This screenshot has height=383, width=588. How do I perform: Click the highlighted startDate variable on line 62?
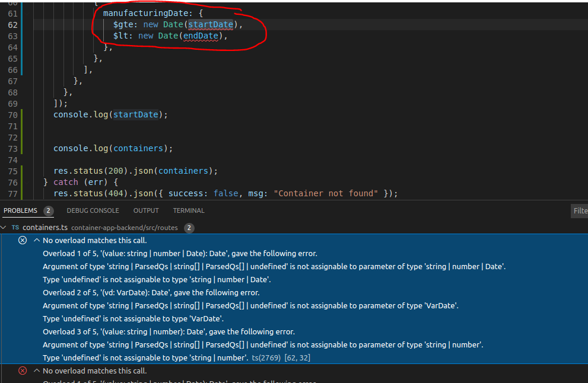pos(211,24)
